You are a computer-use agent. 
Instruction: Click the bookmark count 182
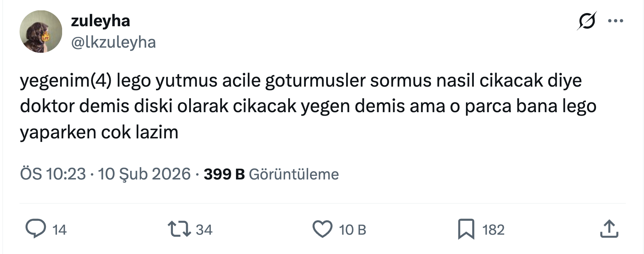pyautogui.click(x=493, y=230)
